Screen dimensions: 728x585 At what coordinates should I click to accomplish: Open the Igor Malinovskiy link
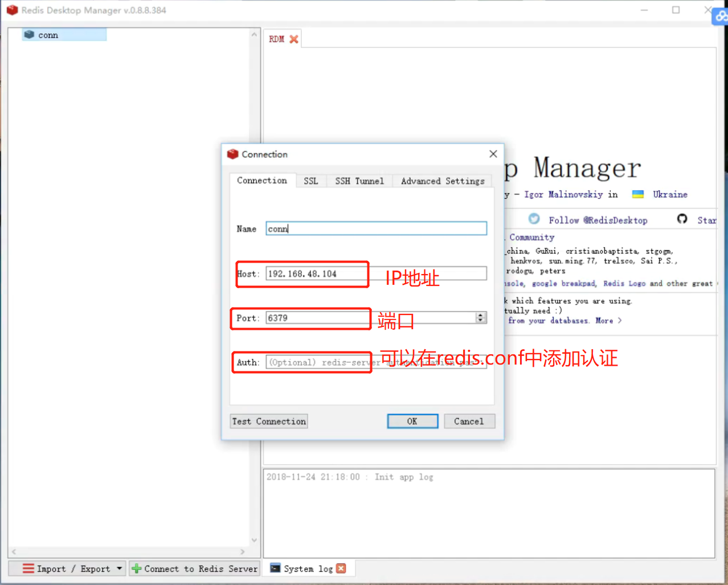coord(563,194)
